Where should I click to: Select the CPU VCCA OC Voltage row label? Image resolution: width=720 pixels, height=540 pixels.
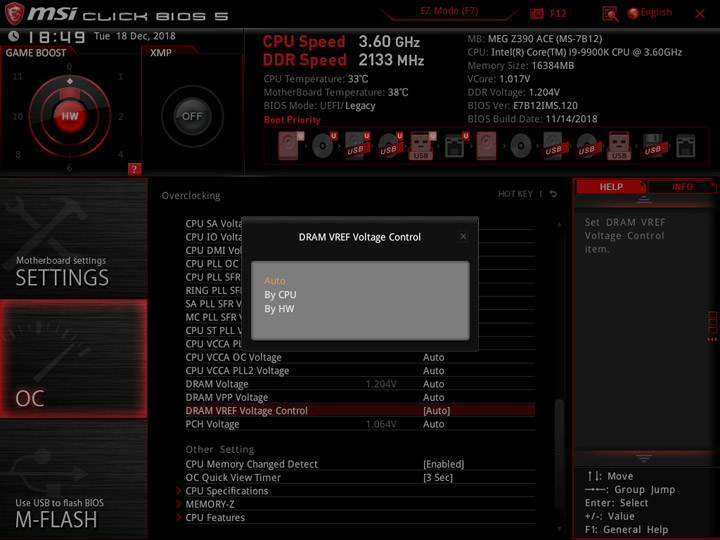click(233, 357)
